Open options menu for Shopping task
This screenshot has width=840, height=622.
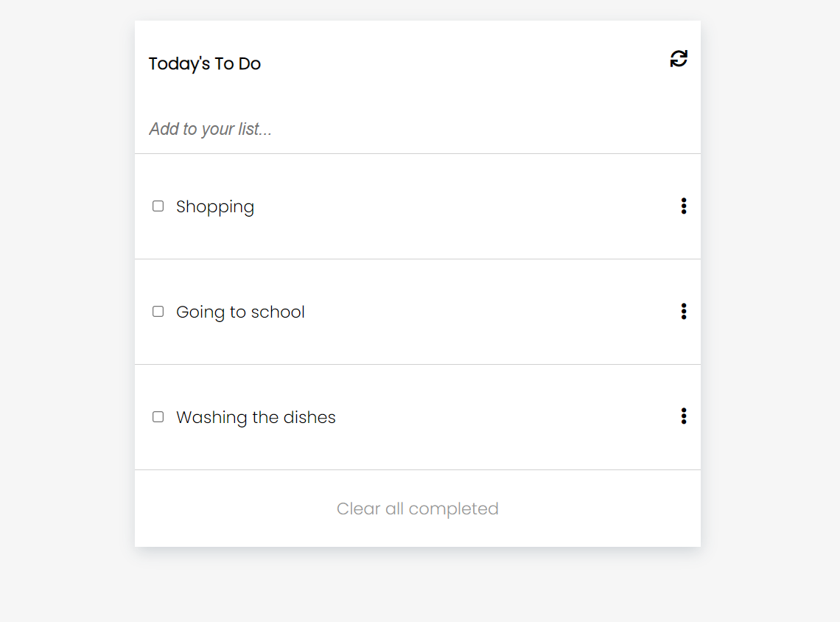click(x=684, y=206)
